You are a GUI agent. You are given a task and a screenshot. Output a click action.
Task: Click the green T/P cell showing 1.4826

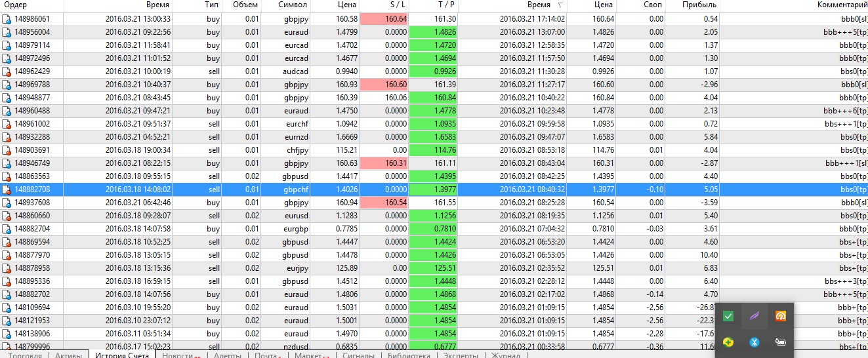pos(433,32)
